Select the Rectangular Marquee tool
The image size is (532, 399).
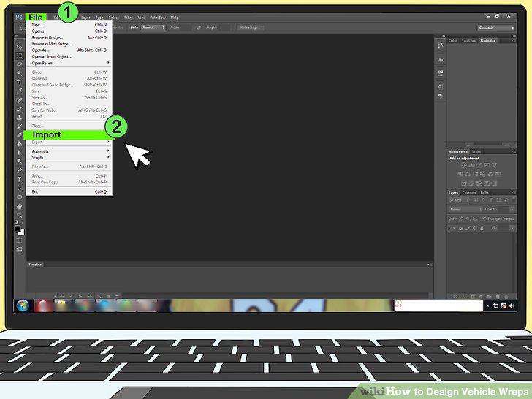click(19, 56)
